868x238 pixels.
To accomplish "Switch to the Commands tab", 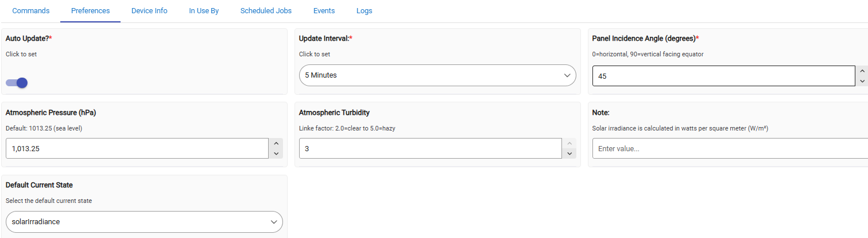I will coord(30,11).
